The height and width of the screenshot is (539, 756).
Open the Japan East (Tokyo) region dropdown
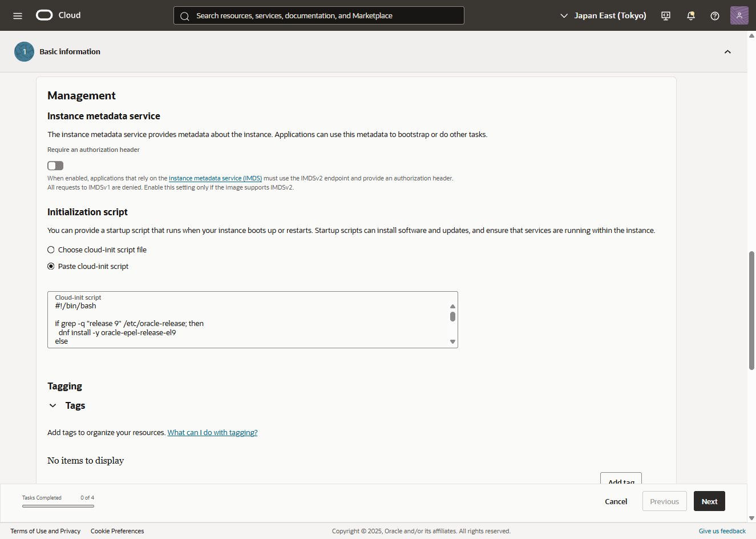[603, 15]
